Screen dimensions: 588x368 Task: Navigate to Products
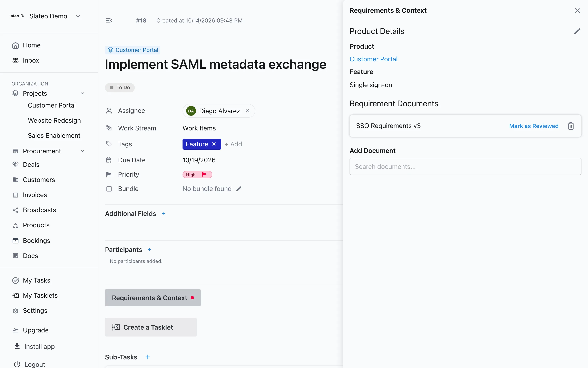[x=36, y=225]
